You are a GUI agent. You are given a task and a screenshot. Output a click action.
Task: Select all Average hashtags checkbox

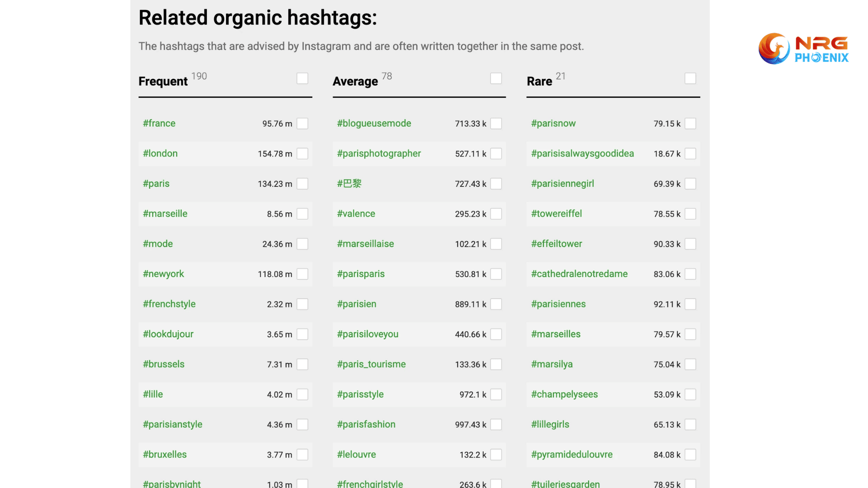coord(496,79)
